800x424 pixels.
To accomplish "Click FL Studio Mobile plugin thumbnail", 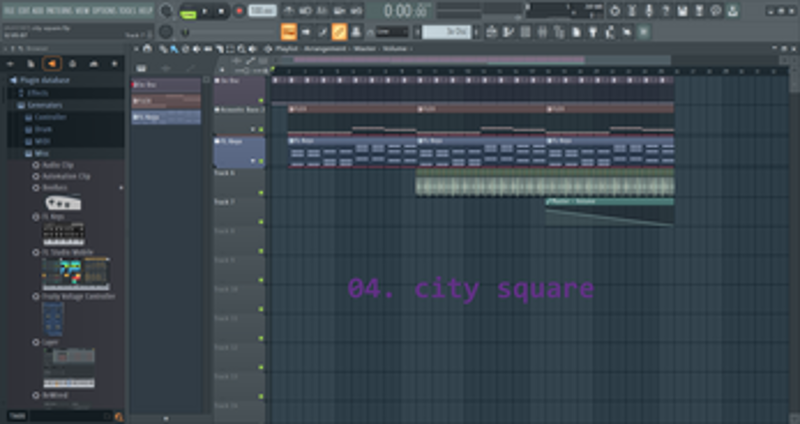I will (76, 273).
